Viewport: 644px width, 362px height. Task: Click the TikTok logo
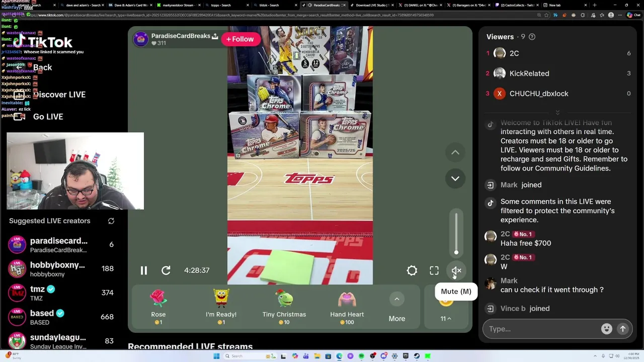click(43, 42)
